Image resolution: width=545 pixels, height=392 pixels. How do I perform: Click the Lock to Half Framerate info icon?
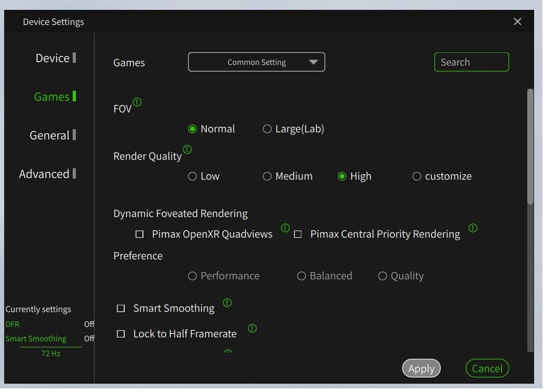click(252, 328)
